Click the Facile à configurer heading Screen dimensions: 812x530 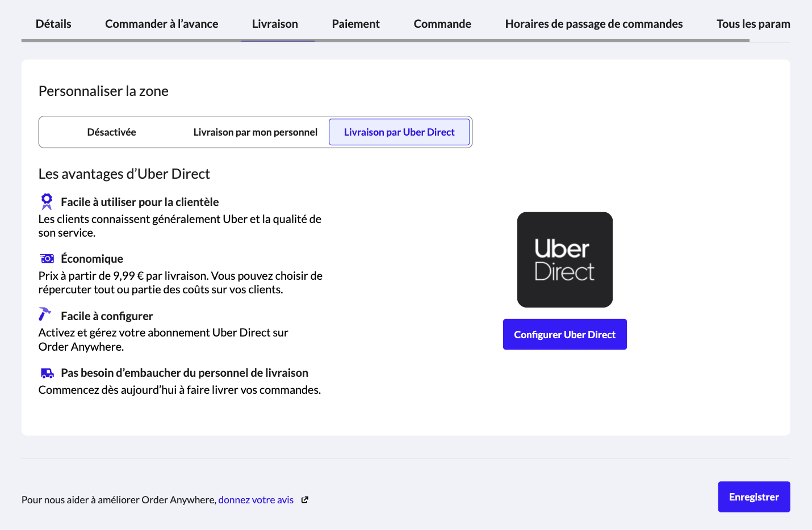tap(107, 316)
